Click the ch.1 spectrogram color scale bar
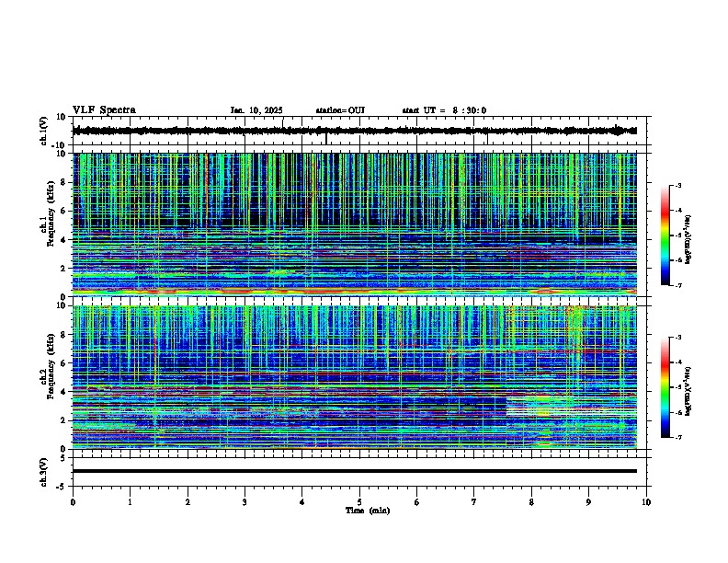 tap(665, 236)
